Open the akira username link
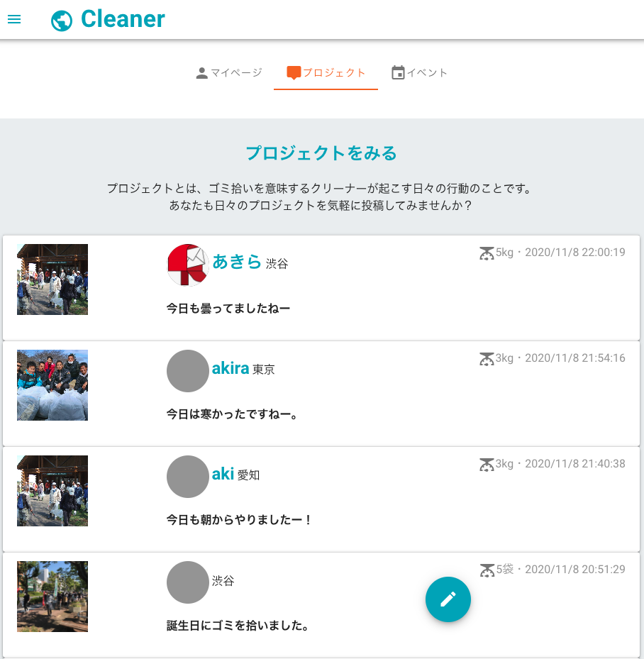This screenshot has width=644, height=659. [229, 368]
